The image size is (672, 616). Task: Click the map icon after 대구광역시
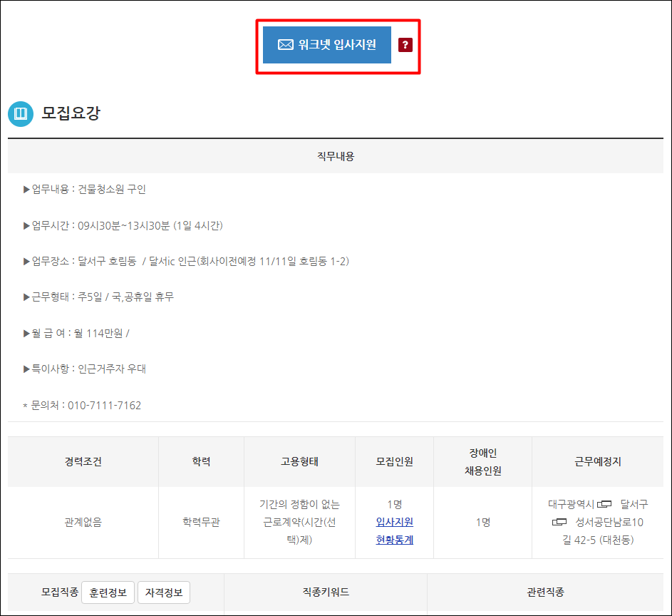pyautogui.click(x=604, y=504)
